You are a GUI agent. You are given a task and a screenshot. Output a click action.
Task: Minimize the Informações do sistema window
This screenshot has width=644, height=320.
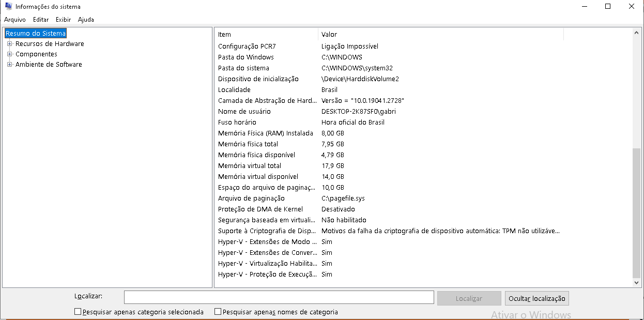pyautogui.click(x=584, y=7)
